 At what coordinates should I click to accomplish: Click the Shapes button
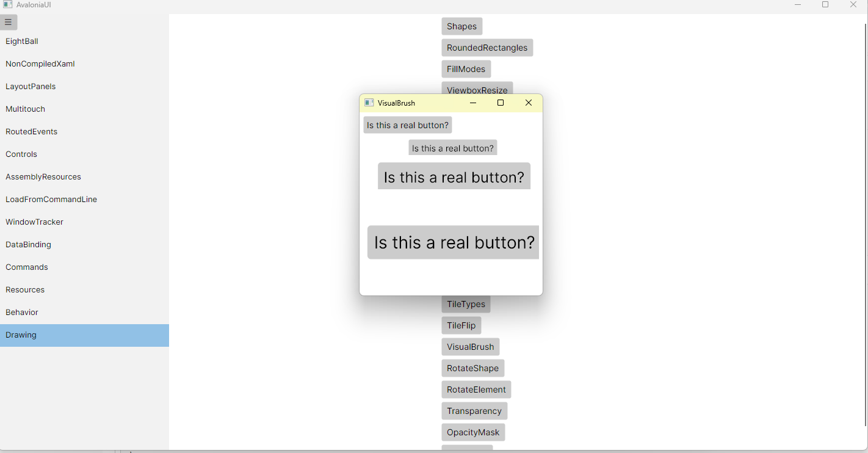[x=462, y=26]
